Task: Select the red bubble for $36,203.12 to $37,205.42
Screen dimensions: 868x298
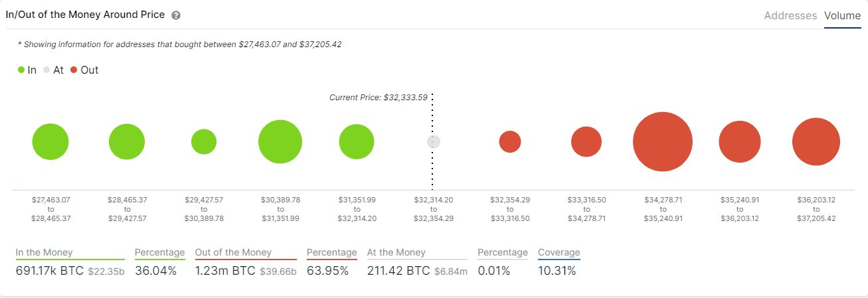Action: (817, 141)
